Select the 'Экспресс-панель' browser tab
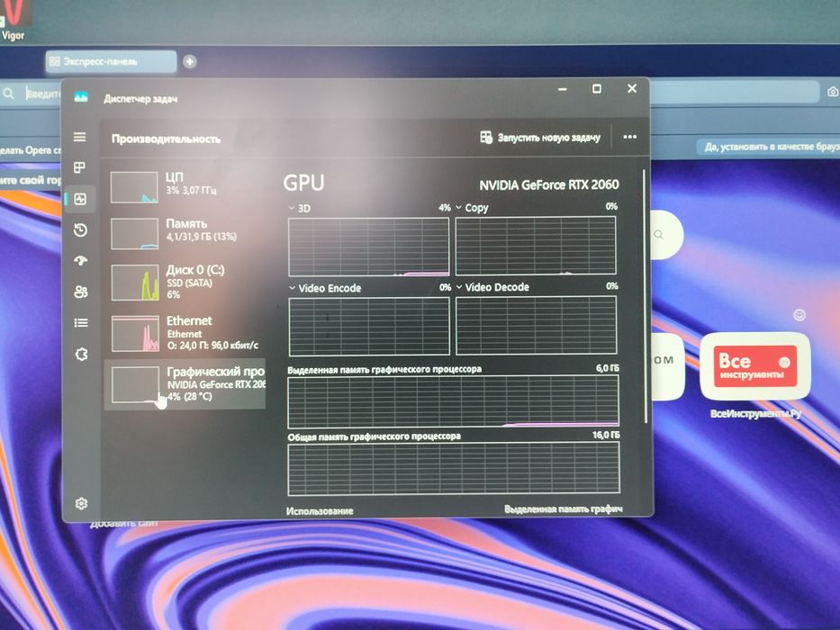This screenshot has width=840, height=630. (111, 61)
